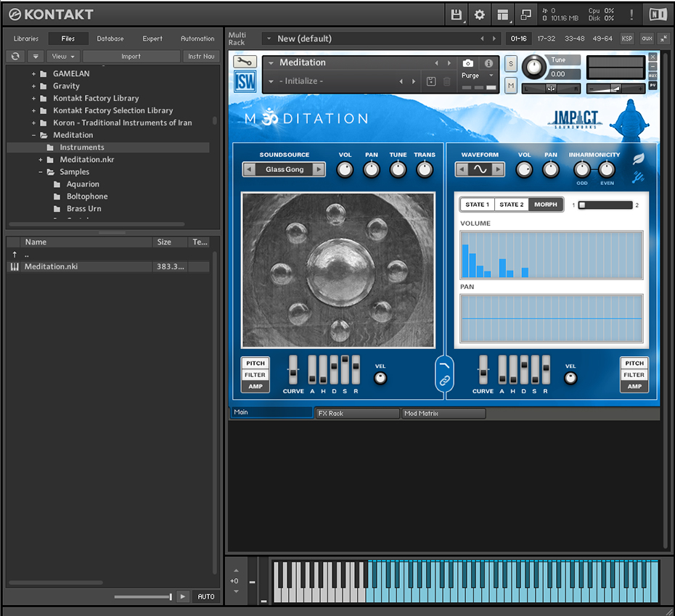Click the Instr Nav button
Image resolution: width=675 pixels, height=616 pixels.
point(201,57)
